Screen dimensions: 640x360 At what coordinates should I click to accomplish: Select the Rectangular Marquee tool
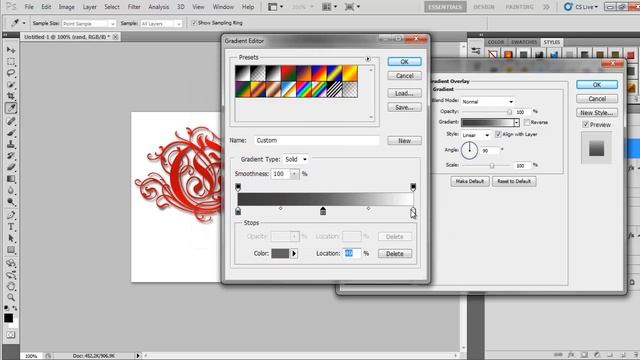(x=11, y=62)
